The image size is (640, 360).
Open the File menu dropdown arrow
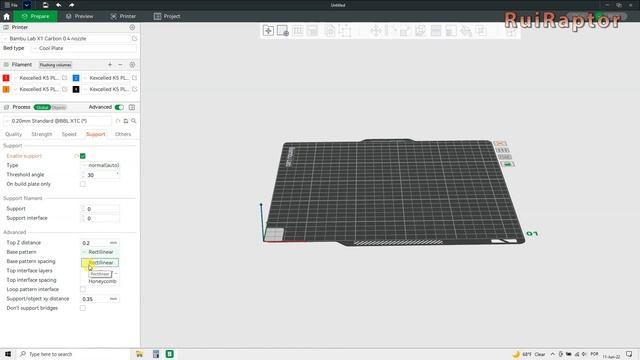[27, 5]
